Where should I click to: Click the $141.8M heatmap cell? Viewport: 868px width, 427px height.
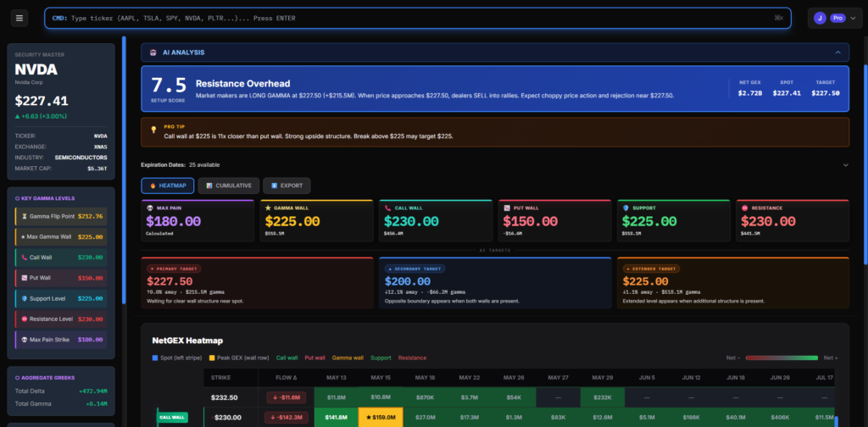(336, 417)
